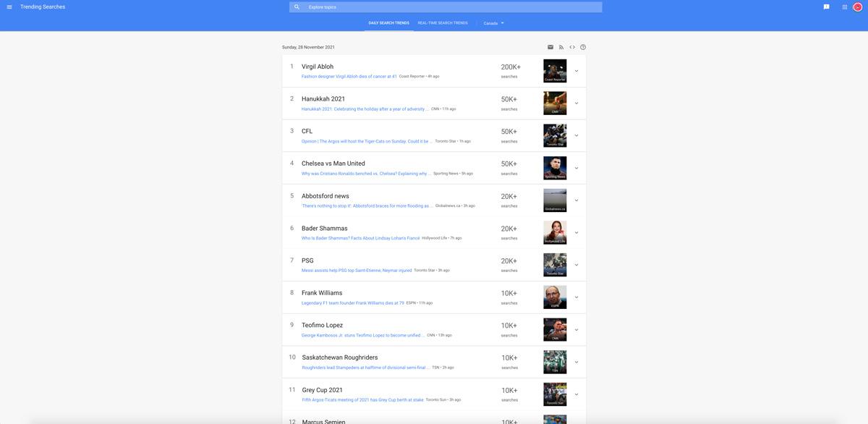Screen dimensions: 868x424
Task: Open the help question mark icon
Action: [583, 47]
